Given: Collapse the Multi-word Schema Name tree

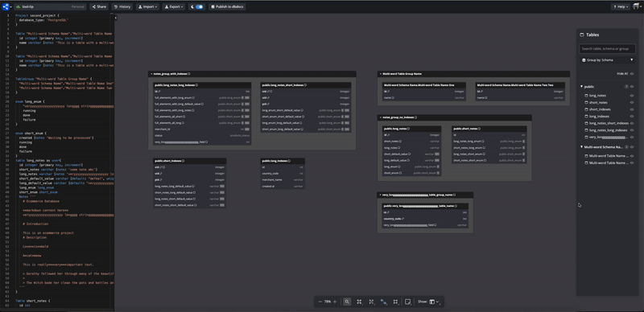Looking at the screenshot, I should (581, 146).
